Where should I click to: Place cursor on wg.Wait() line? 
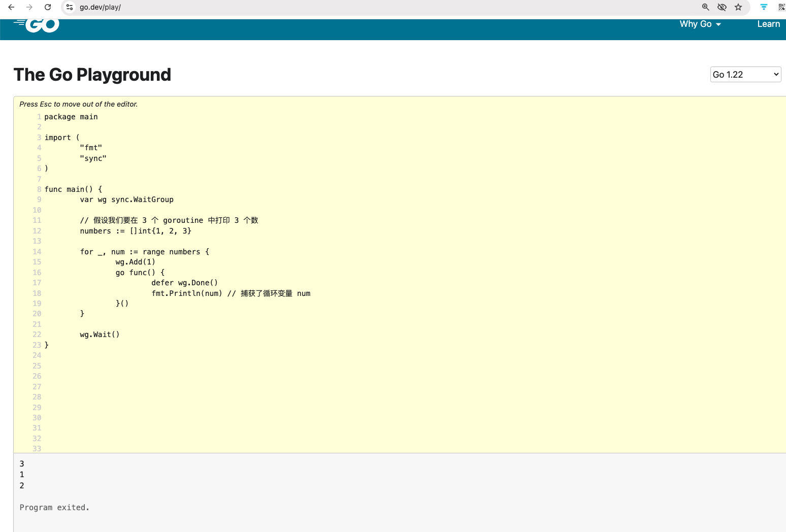click(x=100, y=335)
